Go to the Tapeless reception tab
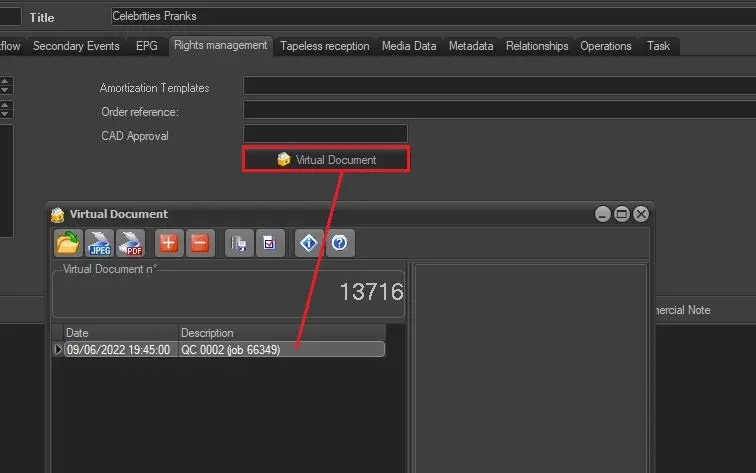The width and height of the screenshot is (756, 473). [324, 46]
